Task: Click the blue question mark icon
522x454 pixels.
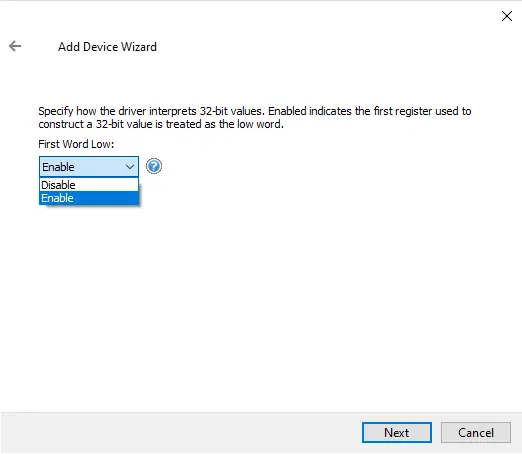Action: pos(154,166)
